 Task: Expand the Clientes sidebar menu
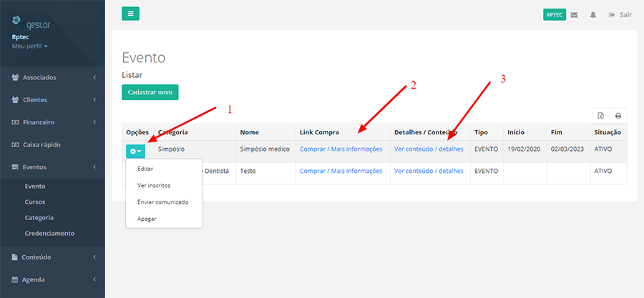[x=52, y=99]
